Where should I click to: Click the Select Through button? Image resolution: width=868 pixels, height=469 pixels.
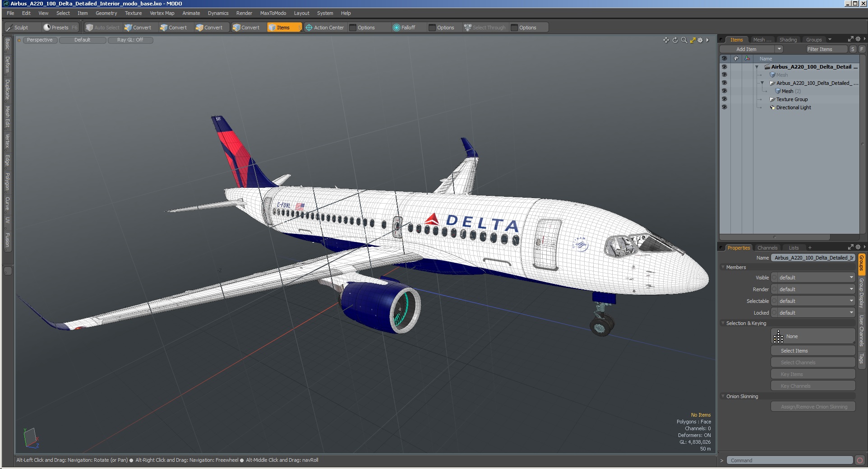pyautogui.click(x=485, y=28)
